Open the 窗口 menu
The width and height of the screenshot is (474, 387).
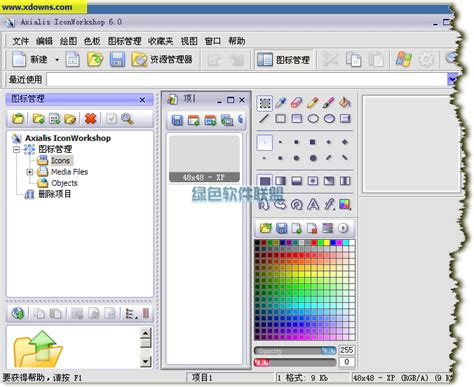coord(213,41)
